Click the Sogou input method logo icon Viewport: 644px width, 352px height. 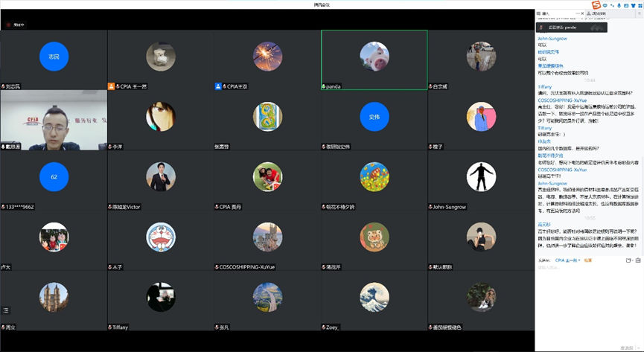click(x=596, y=5)
